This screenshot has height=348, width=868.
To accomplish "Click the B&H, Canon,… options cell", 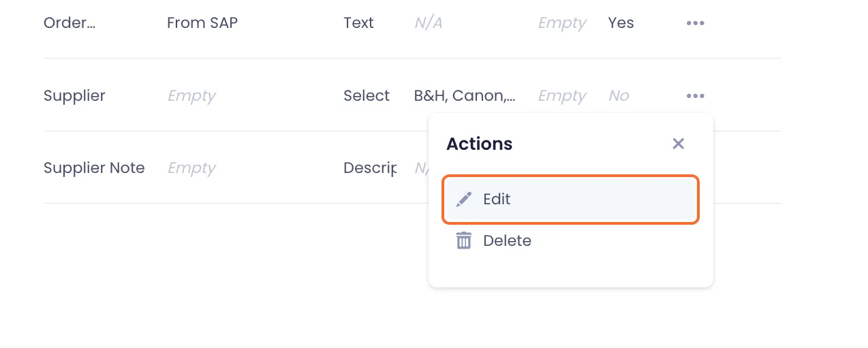I will pos(465,96).
